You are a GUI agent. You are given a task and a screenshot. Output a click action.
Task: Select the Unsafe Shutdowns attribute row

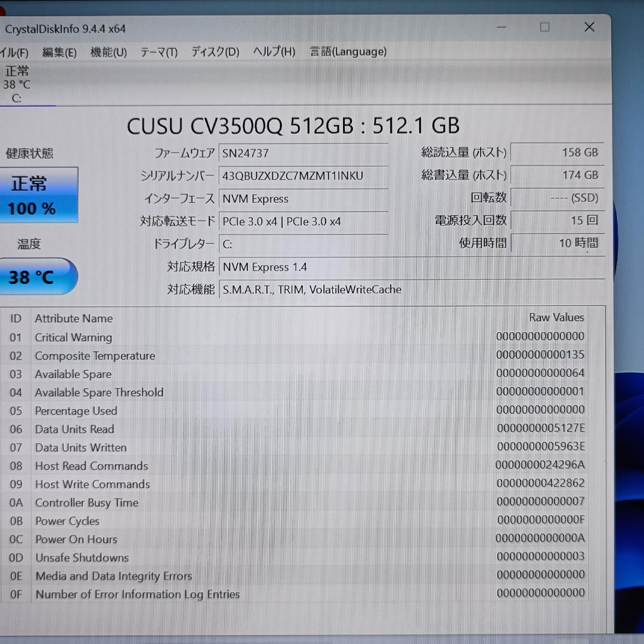click(239, 558)
